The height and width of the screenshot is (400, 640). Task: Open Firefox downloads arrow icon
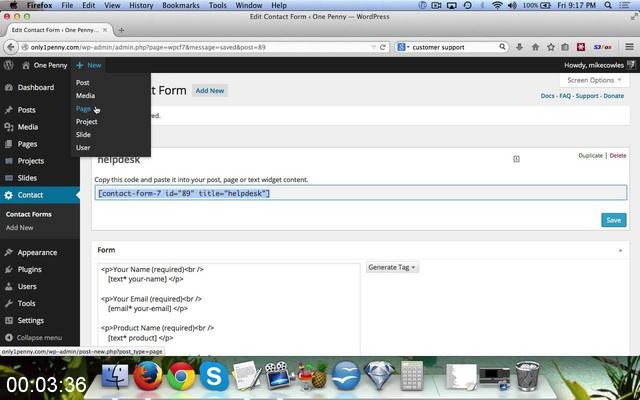click(x=519, y=47)
